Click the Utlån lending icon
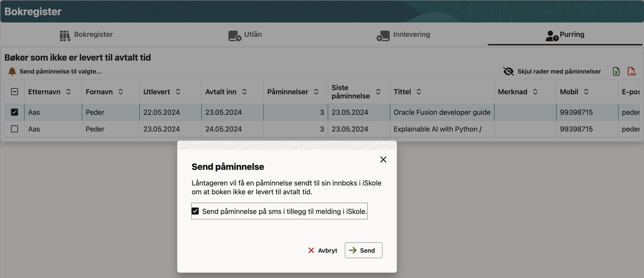 (x=235, y=36)
